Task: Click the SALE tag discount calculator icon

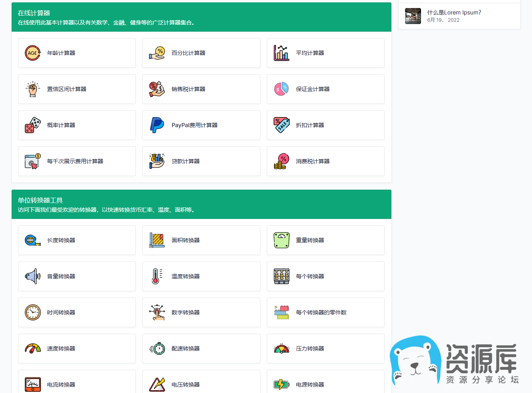Action: (x=281, y=125)
